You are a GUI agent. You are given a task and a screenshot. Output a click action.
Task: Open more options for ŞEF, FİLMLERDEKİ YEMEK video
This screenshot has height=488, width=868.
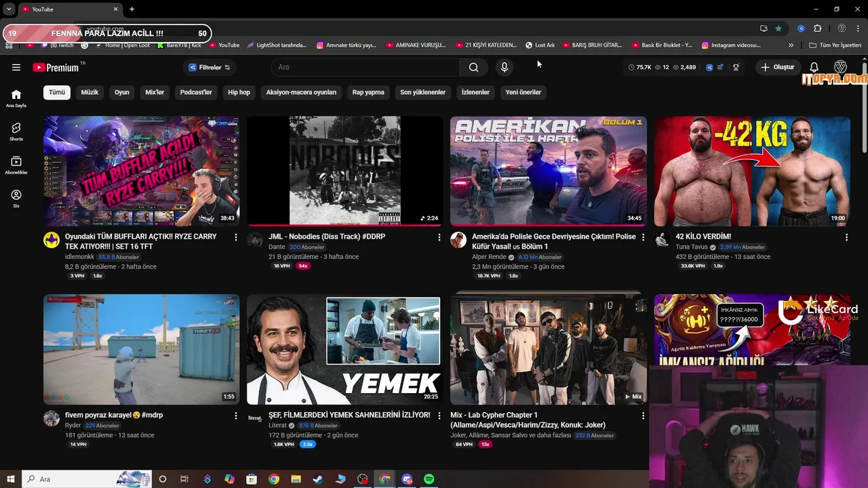pyautogui.click(x=439, y=415)
